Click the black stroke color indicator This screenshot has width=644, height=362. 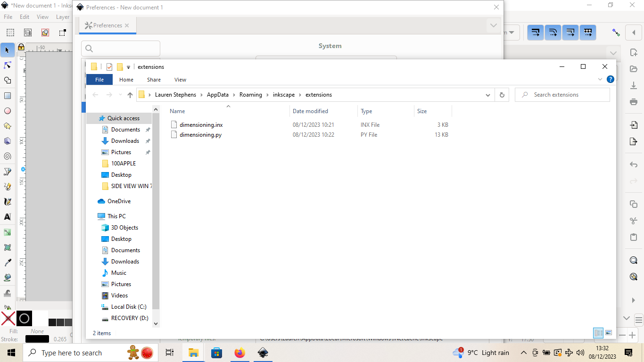(37, 339)
